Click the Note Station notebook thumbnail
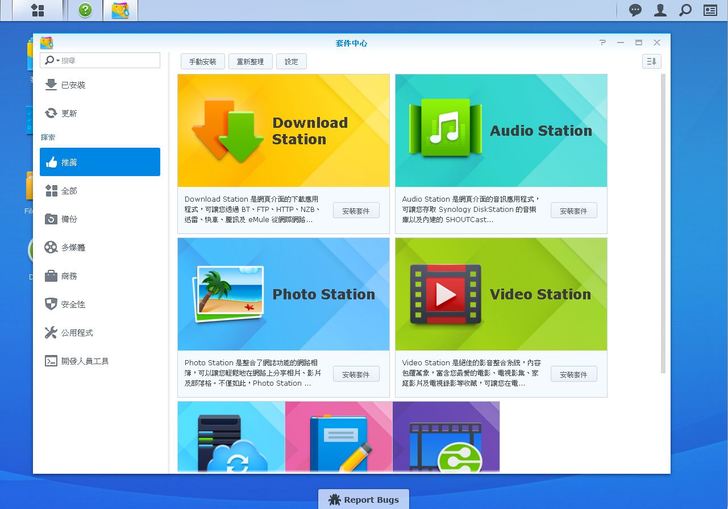 (338, 436)
